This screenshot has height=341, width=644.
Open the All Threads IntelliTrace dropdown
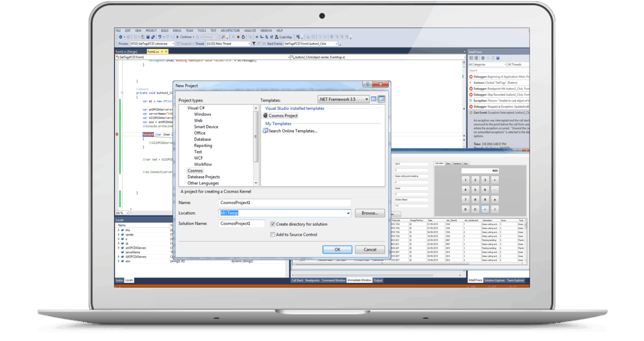click(519, 64)
